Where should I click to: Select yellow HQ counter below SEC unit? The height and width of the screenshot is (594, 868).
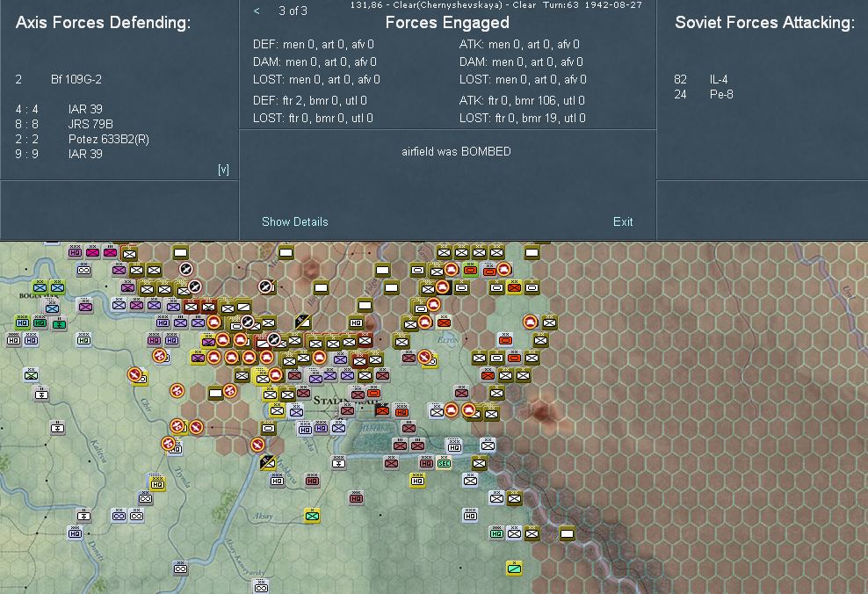point(417,480)
